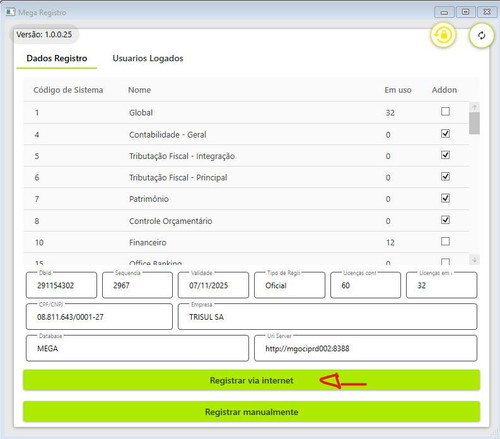This screenshot has width=500, height=439.
Task: Uncheck Addon for Tributação Fiscal - Integração
Action: point(445,155)
